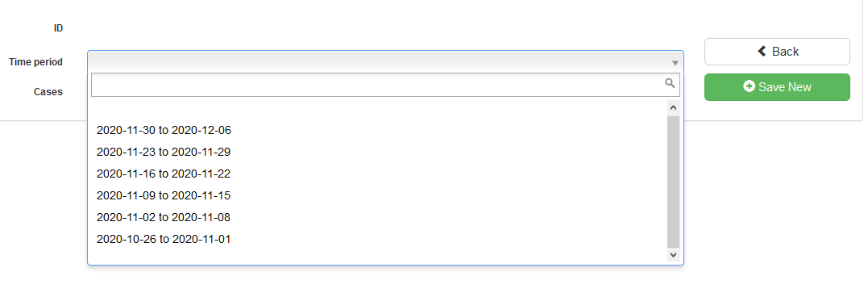868x293 pixels.
Task: Click the Cases field label
Action: 48,92
